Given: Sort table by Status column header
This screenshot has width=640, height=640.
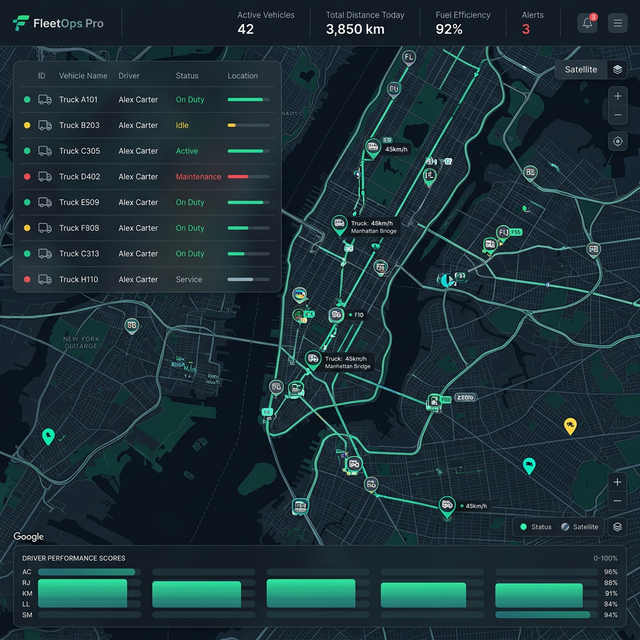Looking at the screenshot, I should pos(187,76).
